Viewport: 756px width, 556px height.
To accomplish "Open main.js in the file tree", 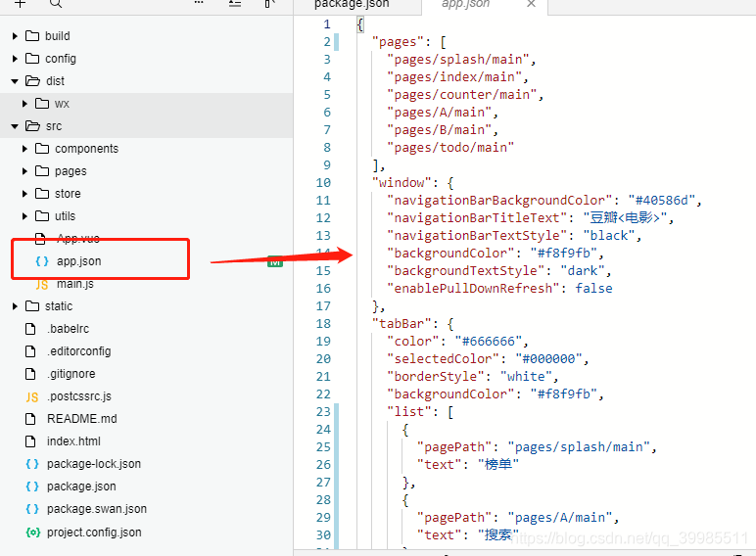I will coord(75,284).
